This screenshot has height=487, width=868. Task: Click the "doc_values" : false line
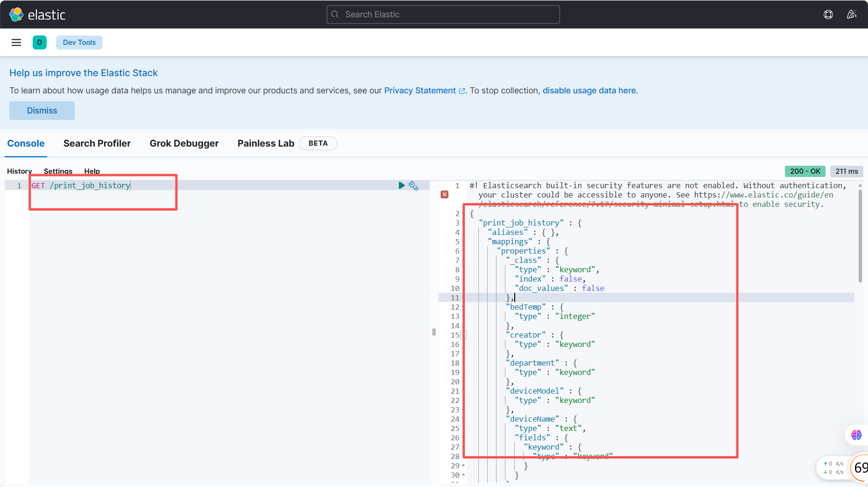click(559, 288)
